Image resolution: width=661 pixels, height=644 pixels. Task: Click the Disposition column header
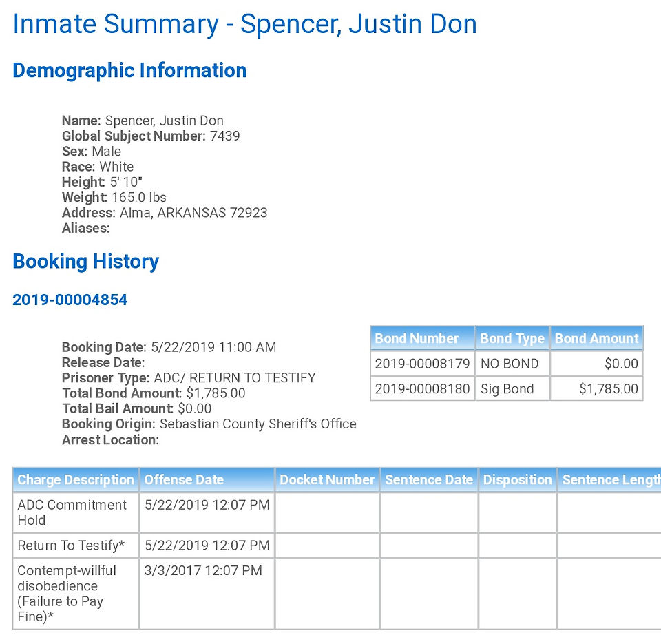pyautogui.click(x=518, y=480)
